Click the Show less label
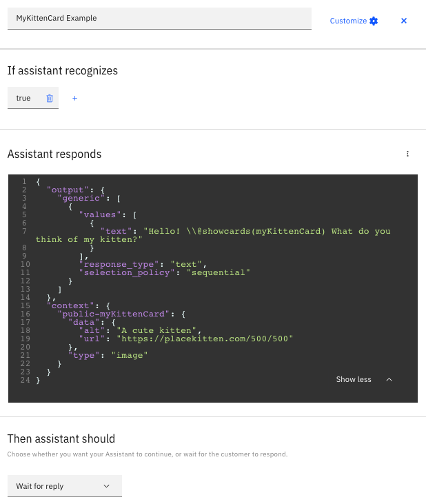Screen dimensions: 426x504 coord(354,380)
